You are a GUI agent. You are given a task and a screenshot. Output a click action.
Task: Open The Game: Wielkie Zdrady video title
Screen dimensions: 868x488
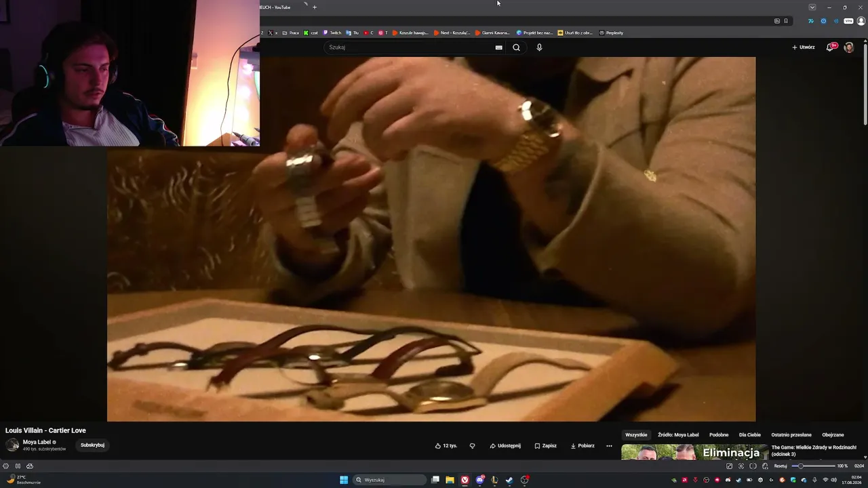(x=814, y=451)
